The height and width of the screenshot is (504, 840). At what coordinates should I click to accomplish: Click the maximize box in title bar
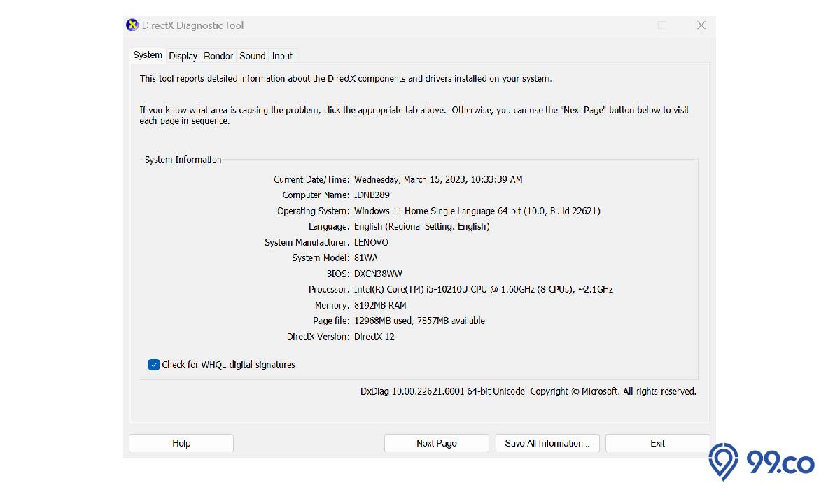[662, 25]
